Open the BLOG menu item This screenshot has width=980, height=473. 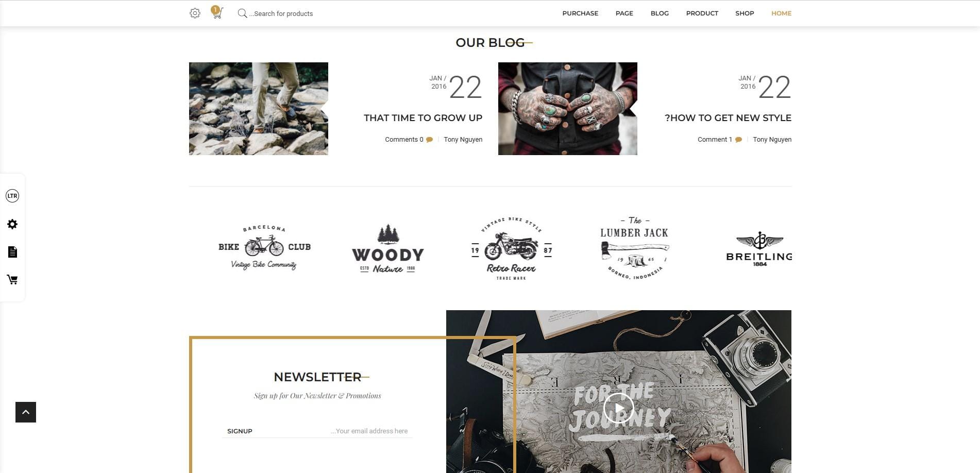pos(660,13)
